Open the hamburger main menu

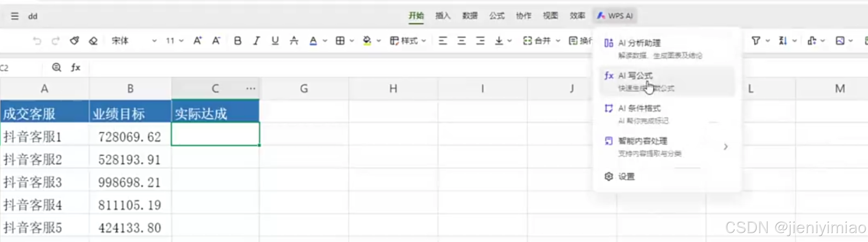click(15, 16)
